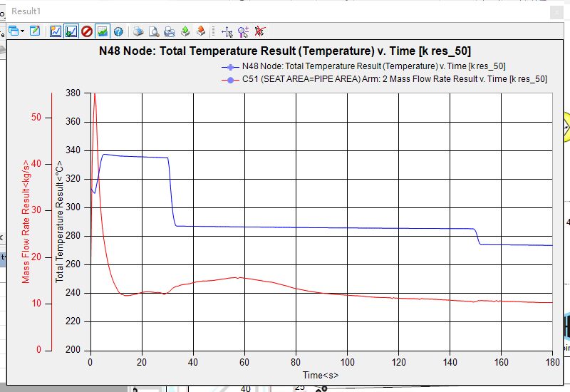Screen dimensions: 570x392
Task: Click the Mass Flow Rate Result axis label
Action: pyautogui.click(x=26, y=222)
